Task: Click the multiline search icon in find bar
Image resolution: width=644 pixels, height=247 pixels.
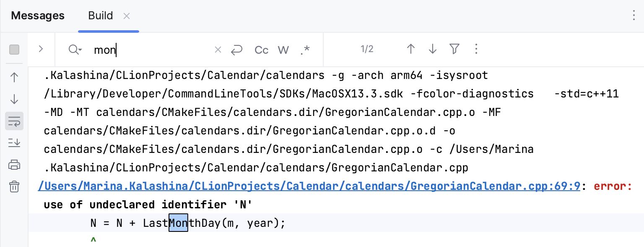Action: tap(236, 50)
